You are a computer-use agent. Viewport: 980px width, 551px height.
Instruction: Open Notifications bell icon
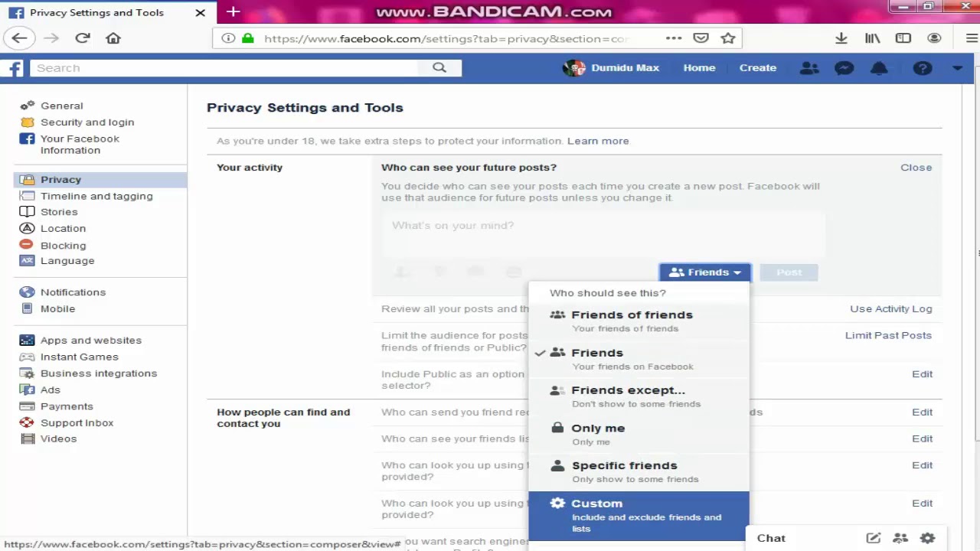point(879,68)
